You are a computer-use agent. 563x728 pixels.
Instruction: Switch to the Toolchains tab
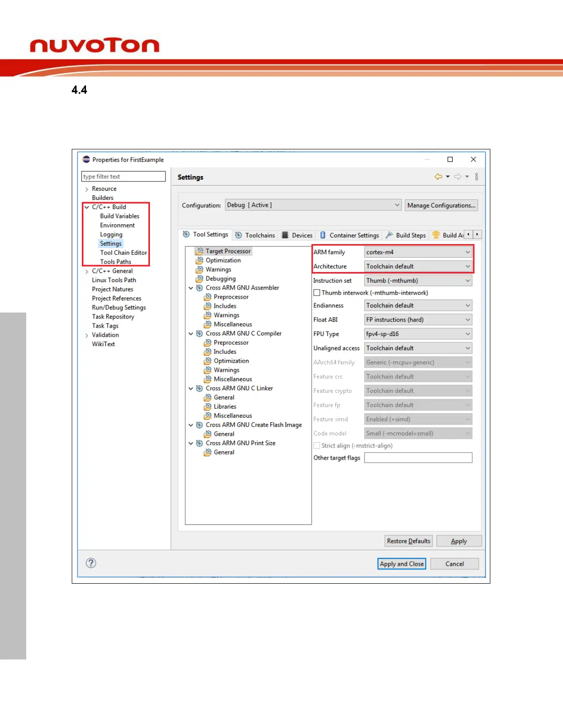pos(255,235)
